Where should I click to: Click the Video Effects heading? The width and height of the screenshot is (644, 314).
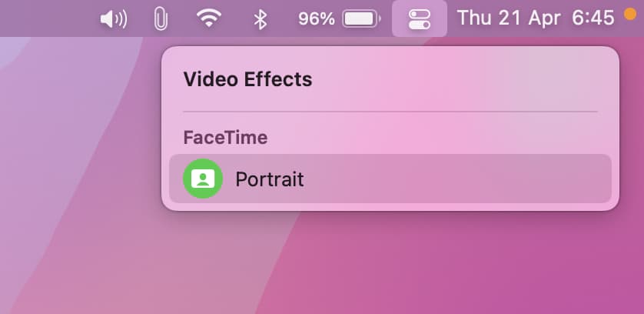(x=247, y=79)
